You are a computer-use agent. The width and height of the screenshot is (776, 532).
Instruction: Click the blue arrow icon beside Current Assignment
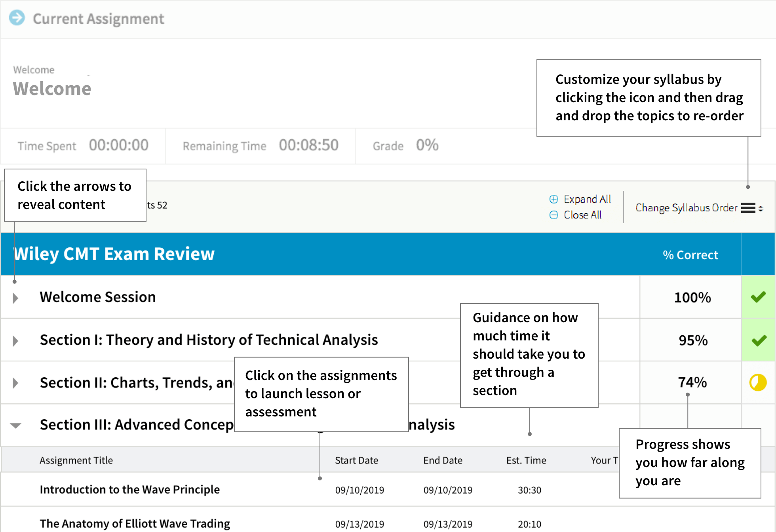(17, 18)
